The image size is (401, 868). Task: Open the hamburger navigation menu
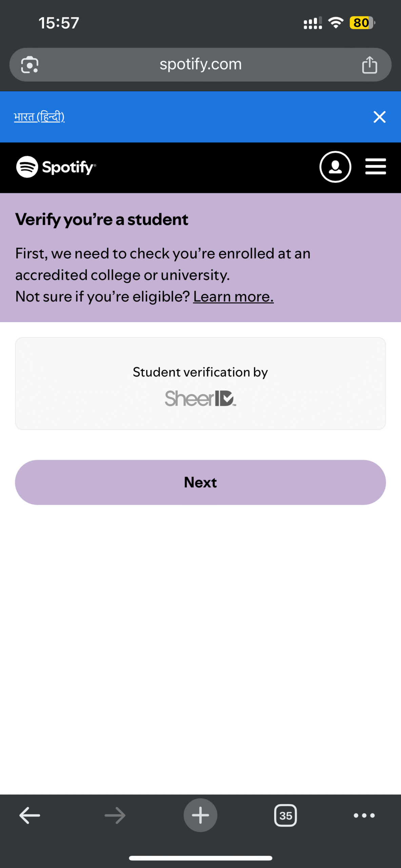coord(375,167)
